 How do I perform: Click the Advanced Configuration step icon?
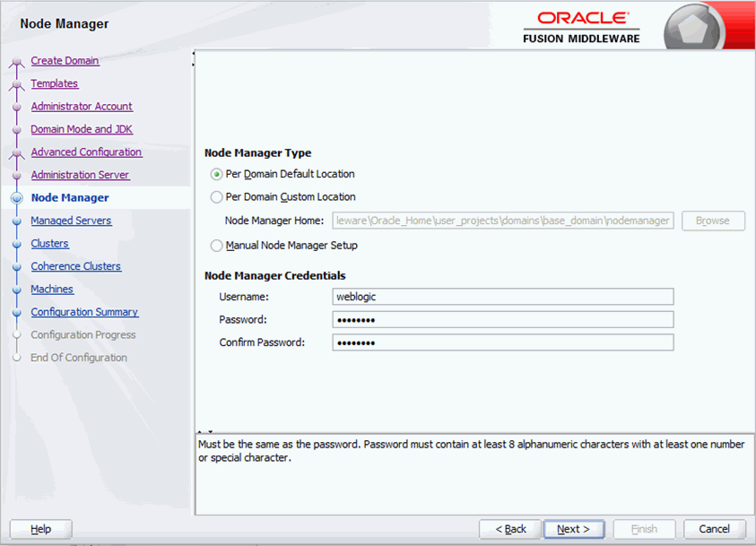pyautogui.click(x=15, y=153)
